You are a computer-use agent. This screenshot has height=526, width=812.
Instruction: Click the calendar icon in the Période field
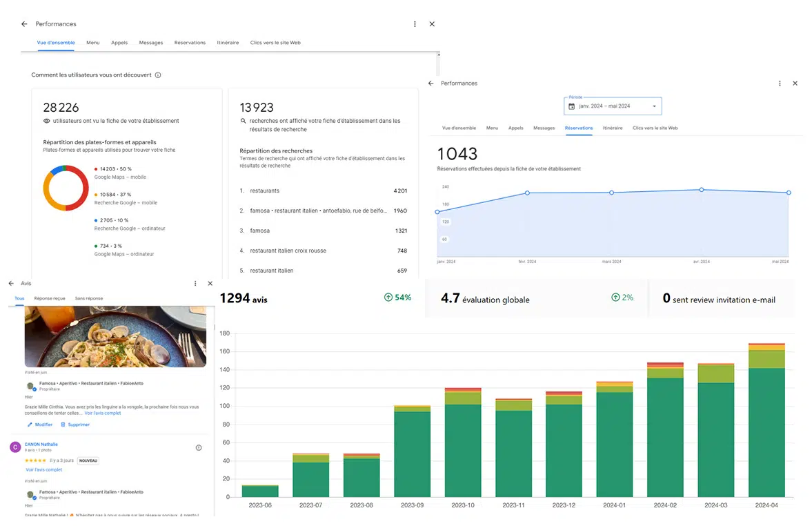point(571,106)
